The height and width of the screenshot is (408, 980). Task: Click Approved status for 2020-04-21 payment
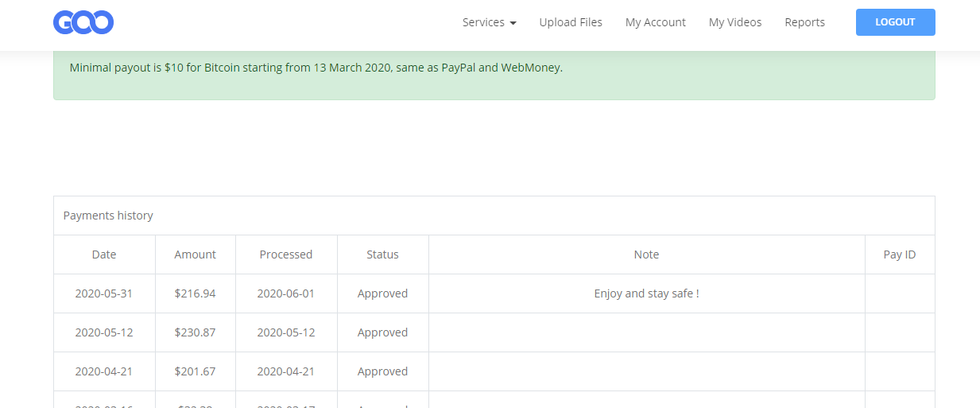(382, 371)
